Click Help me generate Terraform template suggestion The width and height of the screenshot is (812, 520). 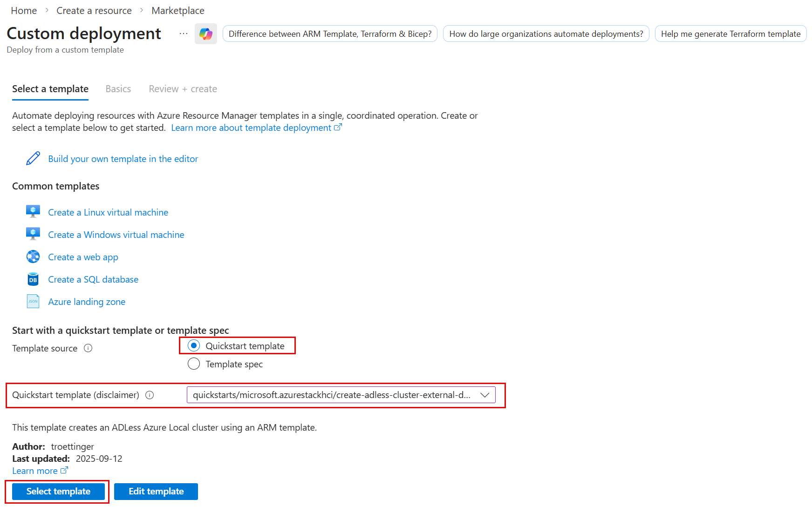730,34
